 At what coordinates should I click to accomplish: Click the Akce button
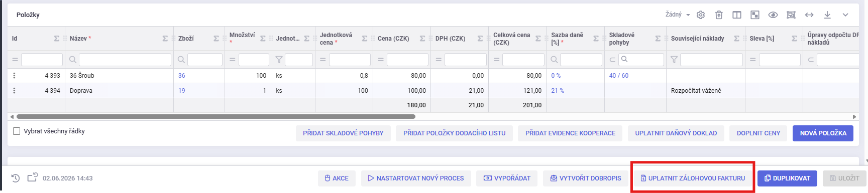[x=337, y=178]
